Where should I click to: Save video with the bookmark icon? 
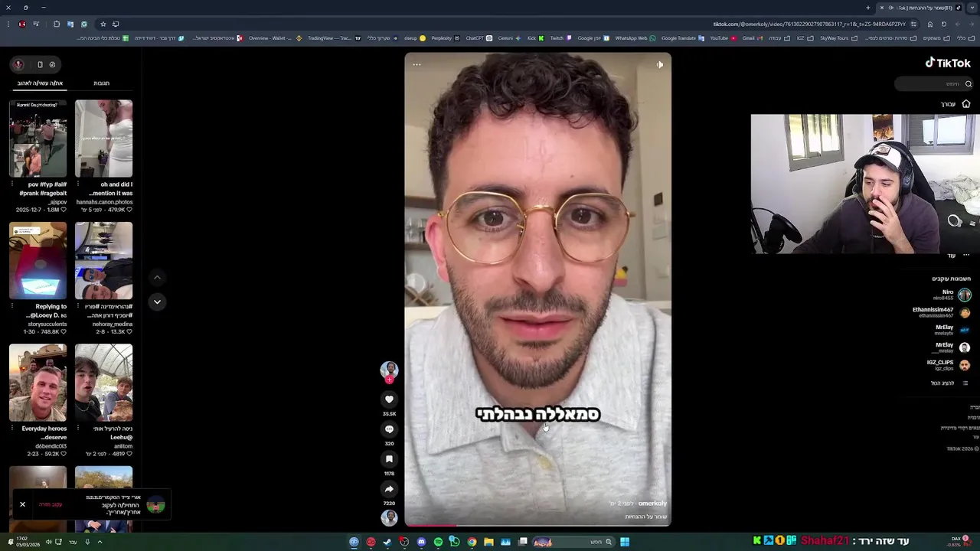tap(389, 459)
